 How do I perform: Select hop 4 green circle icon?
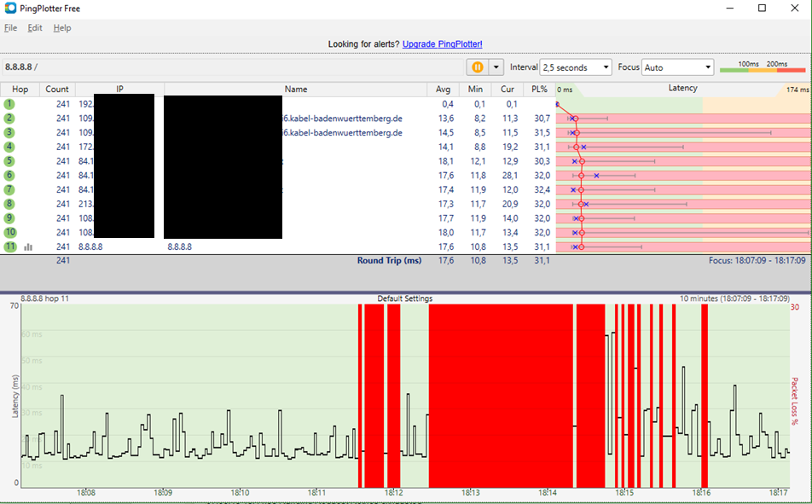(x=9, y=147)
